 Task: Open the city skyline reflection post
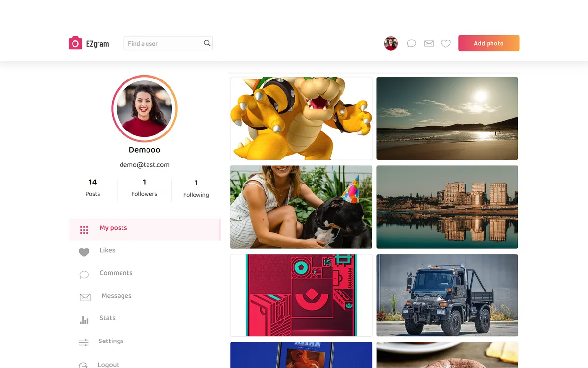point(447,207)
